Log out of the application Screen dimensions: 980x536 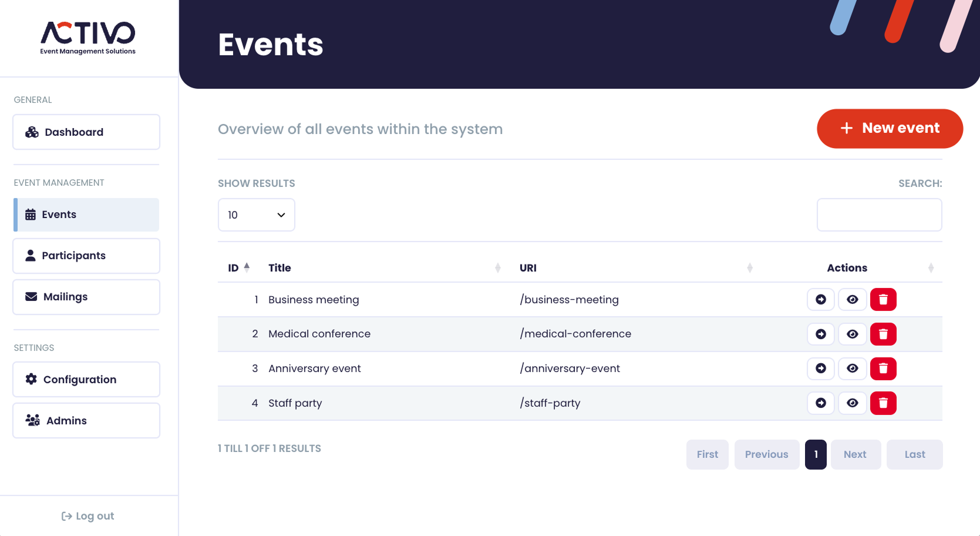[88, 516]
